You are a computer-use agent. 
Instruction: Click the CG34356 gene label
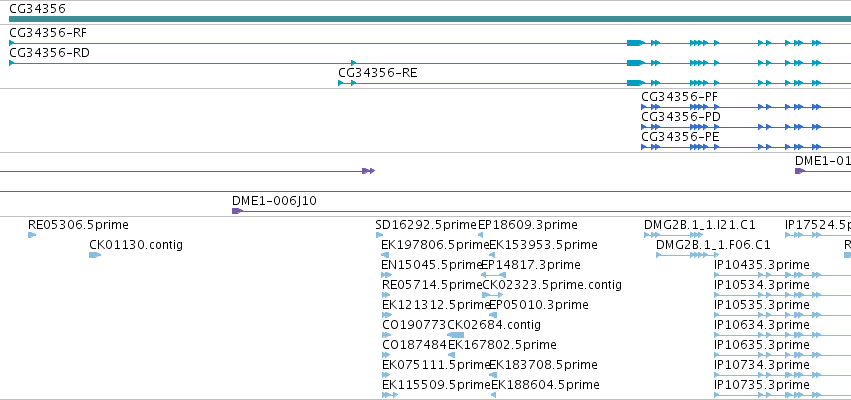click(37, 9)
